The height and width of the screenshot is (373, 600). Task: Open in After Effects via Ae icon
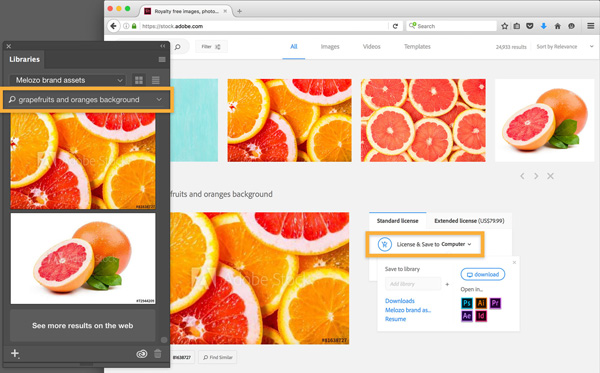click(x=467, y=316)
